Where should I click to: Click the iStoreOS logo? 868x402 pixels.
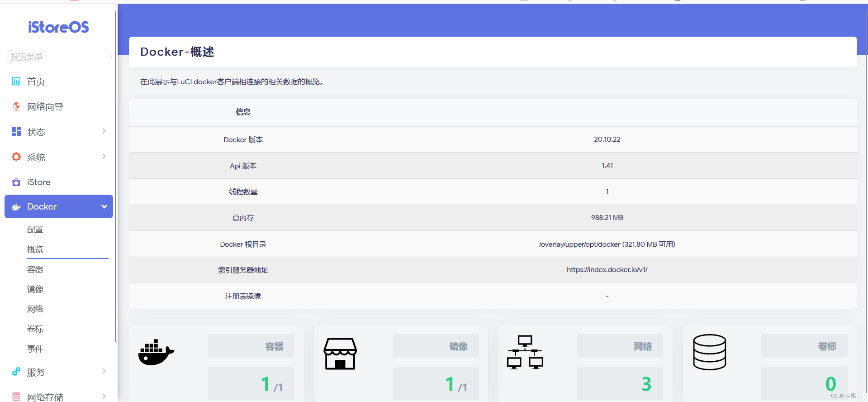pos(58,27)
